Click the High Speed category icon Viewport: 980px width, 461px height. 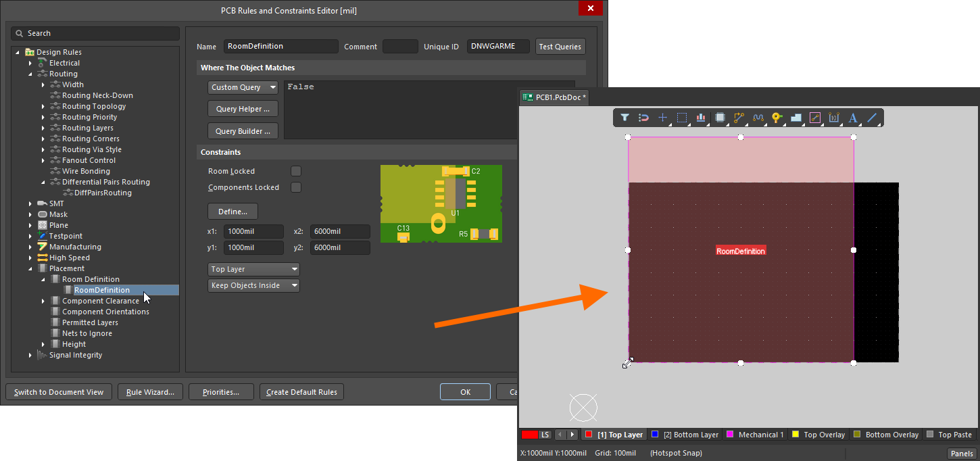[x=43, y=258]
